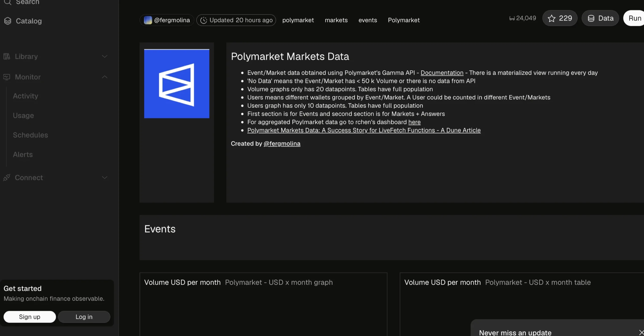Click Volume USD per month table title
Screen dimensions: 644x336
442,283
